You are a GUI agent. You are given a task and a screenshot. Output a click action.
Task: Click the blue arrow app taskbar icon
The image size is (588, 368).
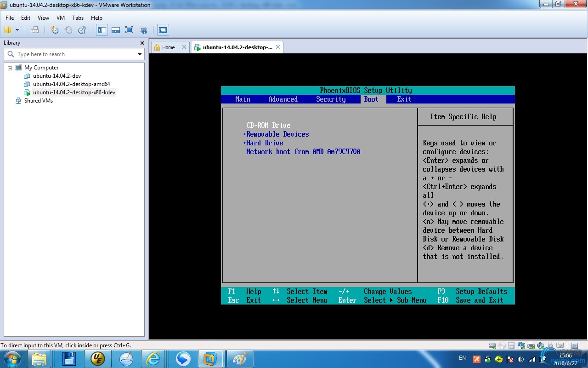coord(183,359)
